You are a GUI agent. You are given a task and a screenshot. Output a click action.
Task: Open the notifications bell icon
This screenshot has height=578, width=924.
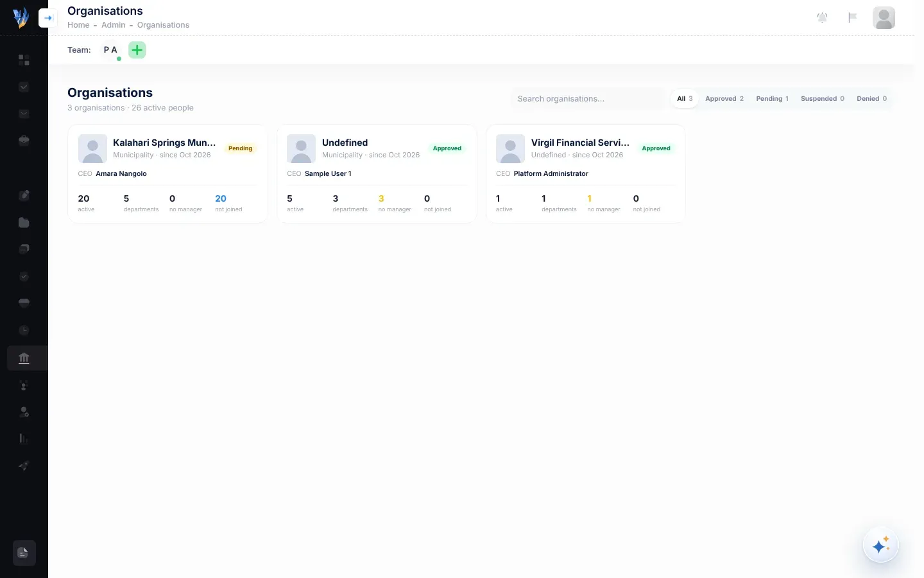pos(822,17)
